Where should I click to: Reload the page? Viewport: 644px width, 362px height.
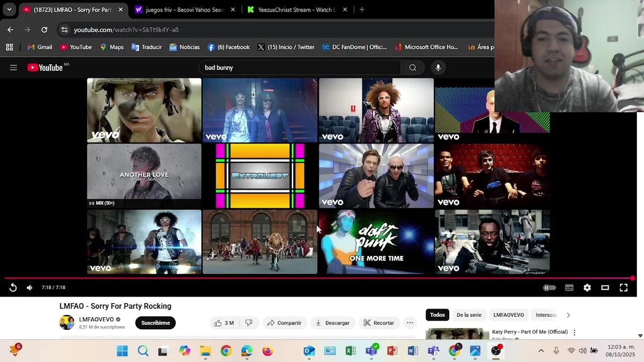(x=44, y=30)
